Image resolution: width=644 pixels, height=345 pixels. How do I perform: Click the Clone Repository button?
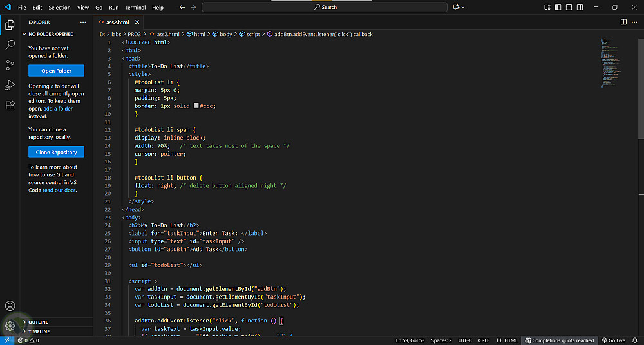pos(56,153)
